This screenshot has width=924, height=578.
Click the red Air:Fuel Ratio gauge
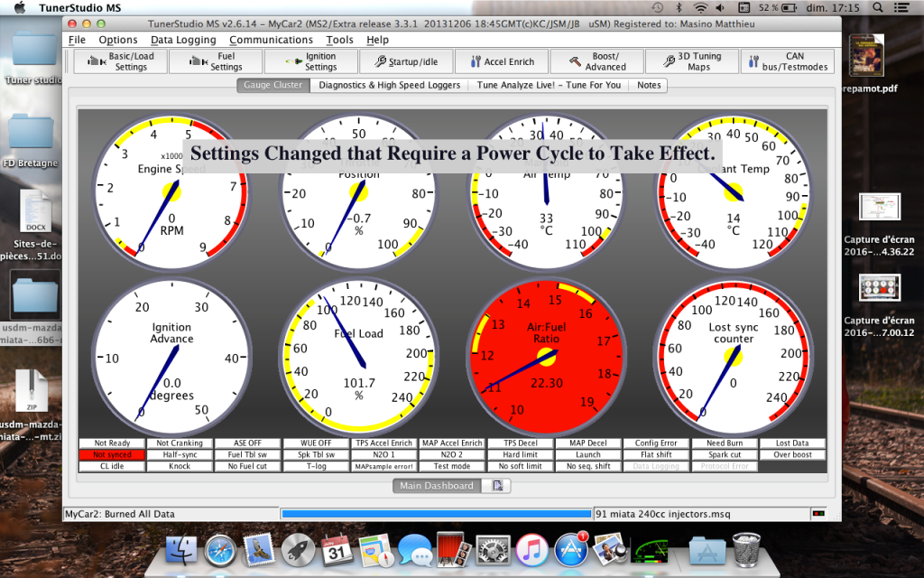pos(546,358)
